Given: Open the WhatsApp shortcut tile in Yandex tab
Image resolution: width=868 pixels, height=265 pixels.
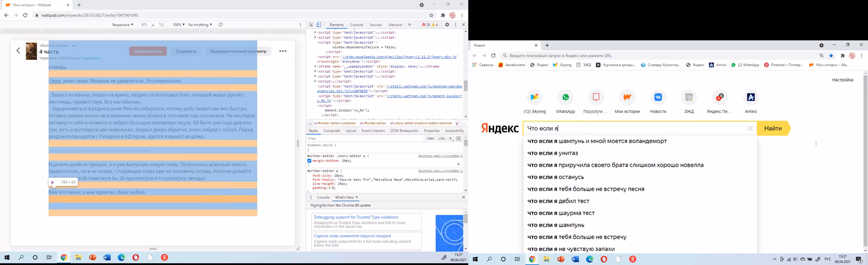Looking at the screenshot, I should coord(565,102).
